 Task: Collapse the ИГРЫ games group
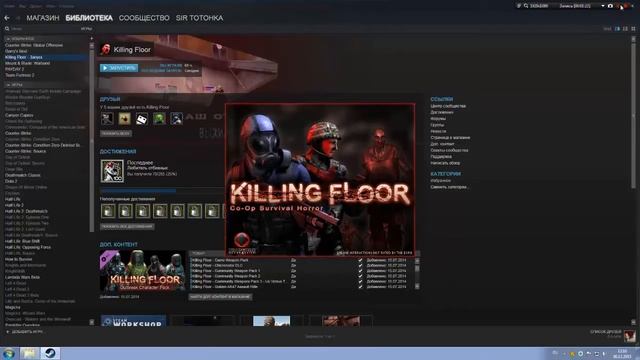14,85
